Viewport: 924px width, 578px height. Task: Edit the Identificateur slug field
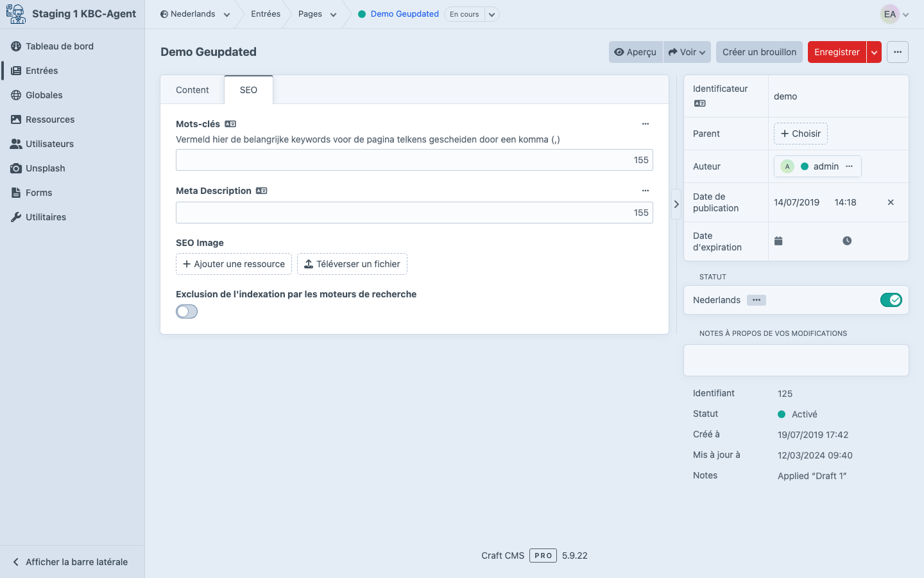[838, 96]
